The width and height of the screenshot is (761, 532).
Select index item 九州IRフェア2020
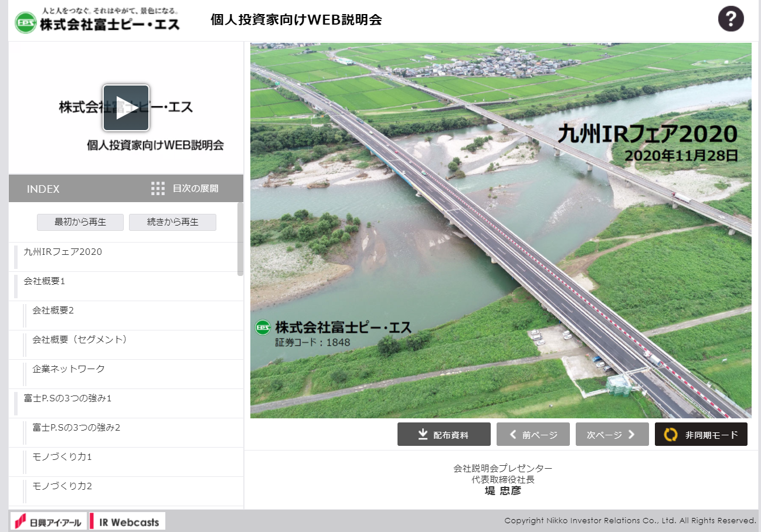(x=123, y=257)
